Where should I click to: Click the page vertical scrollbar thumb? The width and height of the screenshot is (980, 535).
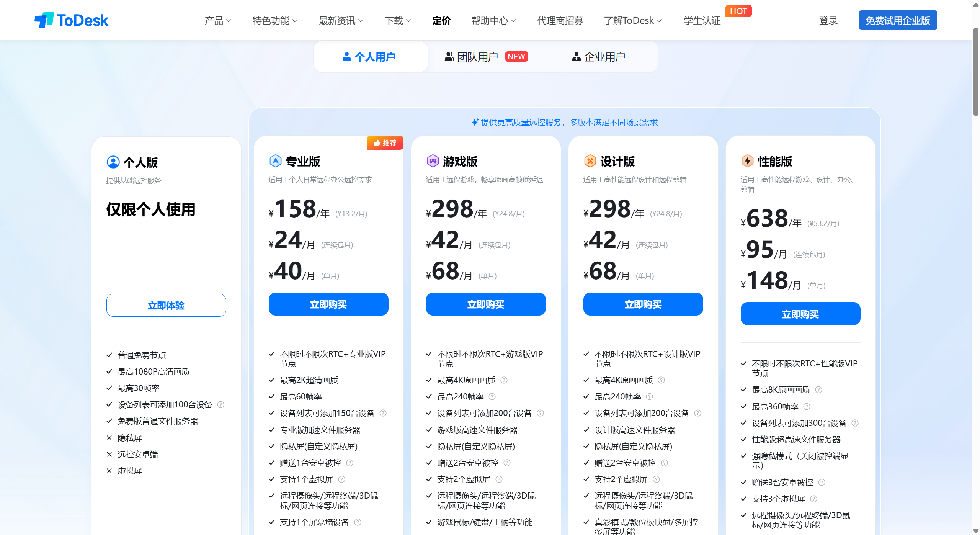pos(976,71)
